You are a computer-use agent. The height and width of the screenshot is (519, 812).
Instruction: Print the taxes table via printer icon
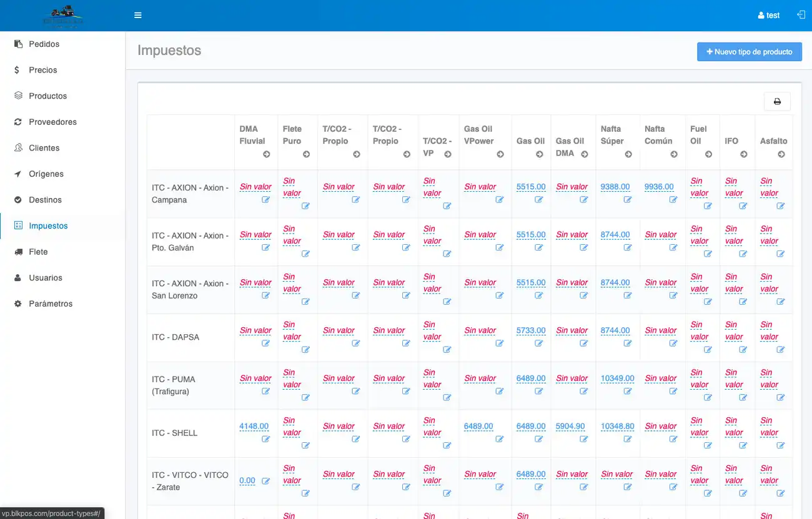tap(777, 101)
